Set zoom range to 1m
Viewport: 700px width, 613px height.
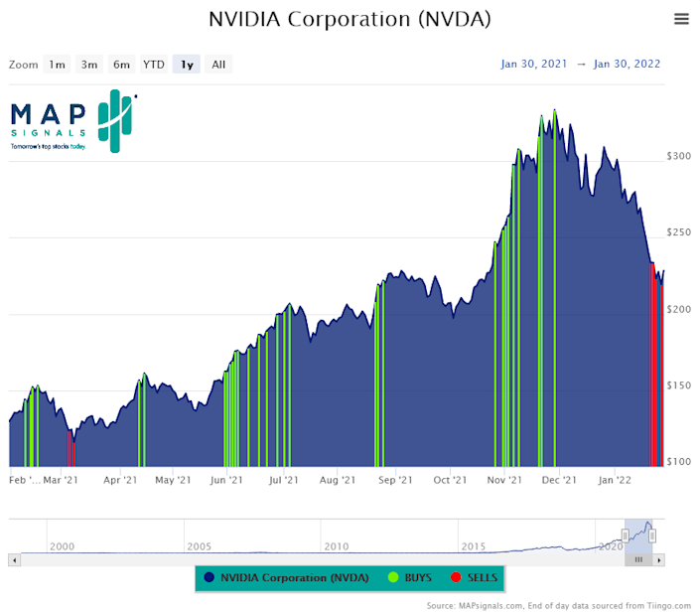(57, 65)
